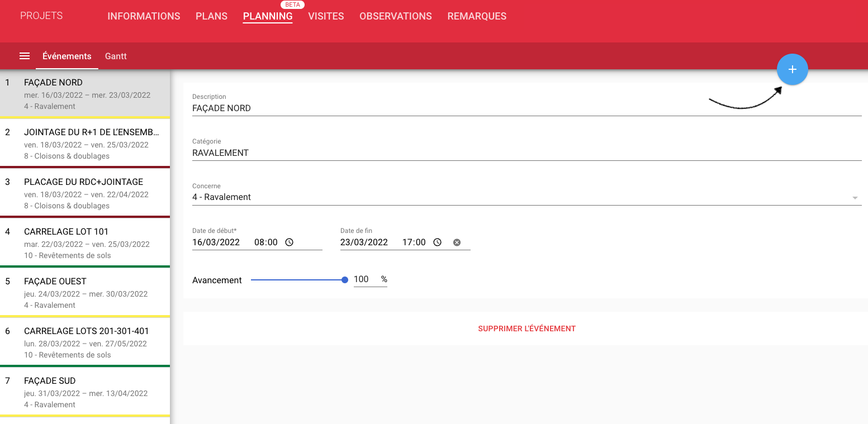Click the blue plus add event button
The height and width of the screenshot is (424, 868).
[792, 70]
